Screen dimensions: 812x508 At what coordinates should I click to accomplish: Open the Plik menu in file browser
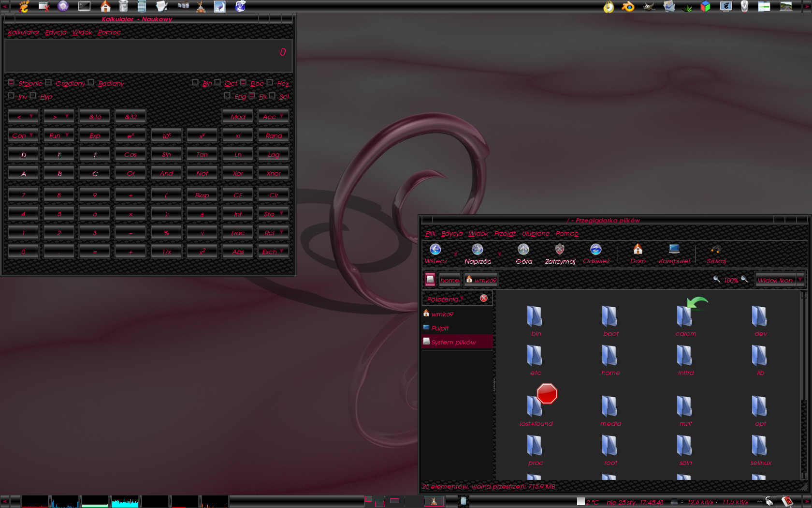pyautogui.click(x=430, y=234)
